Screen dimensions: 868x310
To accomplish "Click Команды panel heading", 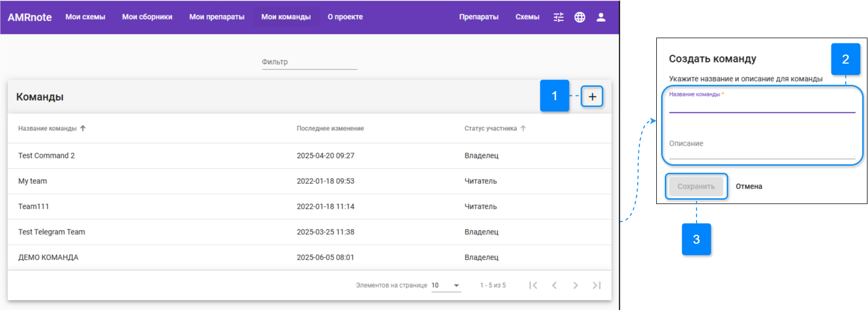I will 40,97.
